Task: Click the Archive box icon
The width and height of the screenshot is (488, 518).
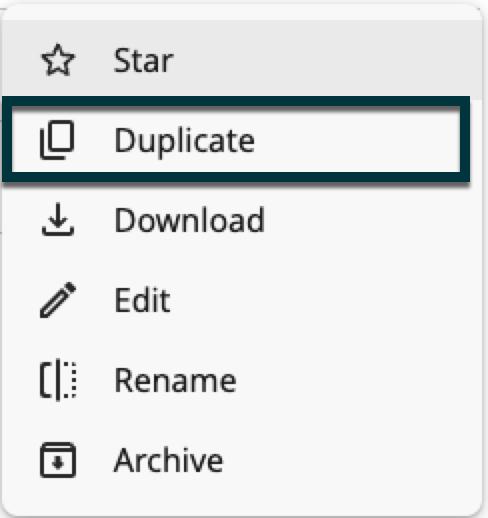Action: tap(58, 460)
